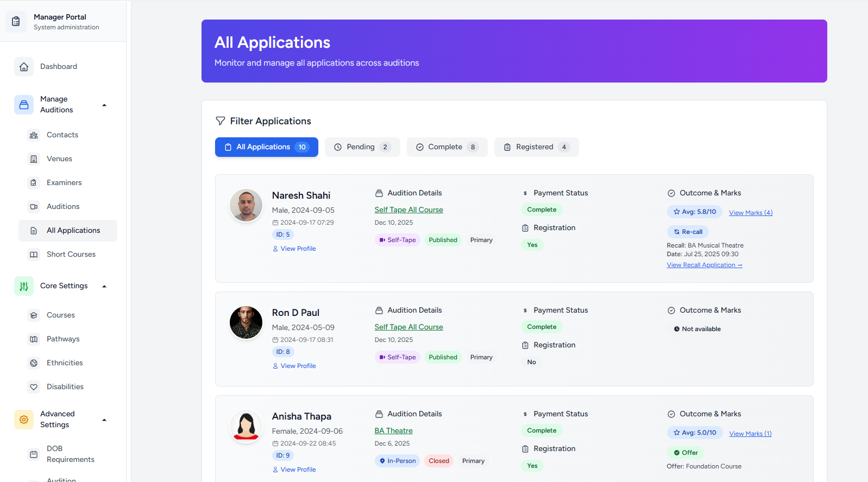The image size is (868, 482).
Task: Collapse the Manage Auditions section
Action: (x=104, y=105)
